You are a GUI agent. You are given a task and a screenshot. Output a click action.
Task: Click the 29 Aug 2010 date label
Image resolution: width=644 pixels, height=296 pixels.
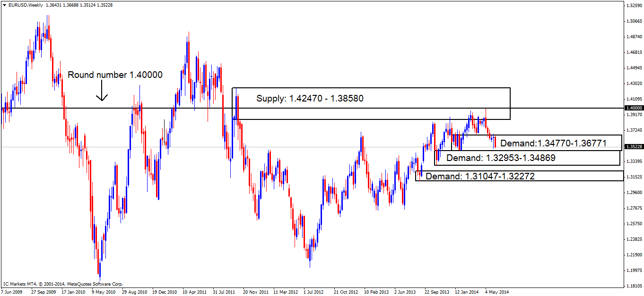pos(134,292)
